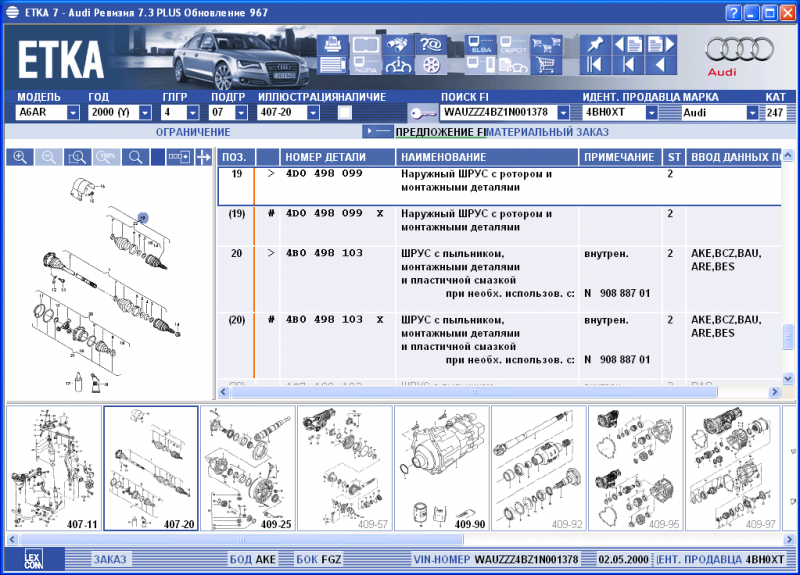Click the zoom in magnifier icon
Screen dimensions: 800x575
point(20,157)
